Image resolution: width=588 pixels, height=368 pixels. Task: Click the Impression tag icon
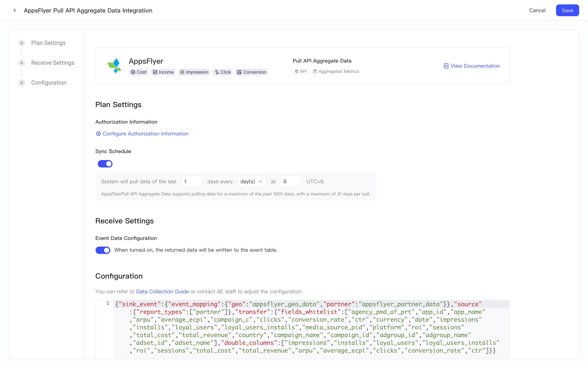coord(182,72)
